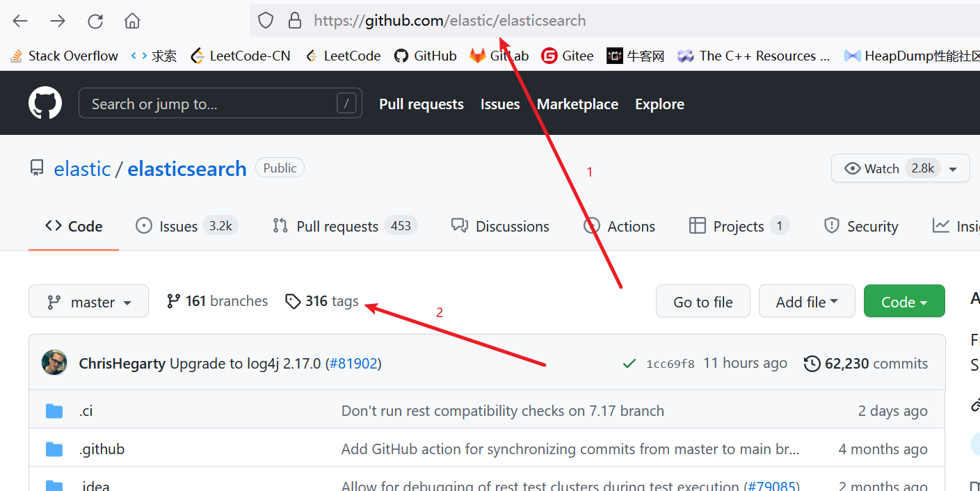Open the shield tracking protection icon

266,20
